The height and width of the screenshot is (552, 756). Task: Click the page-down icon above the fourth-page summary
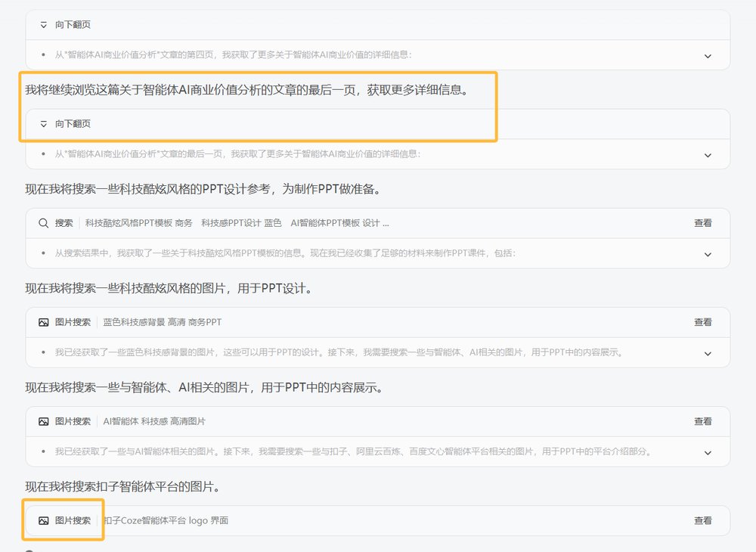(x=44, y=25)
